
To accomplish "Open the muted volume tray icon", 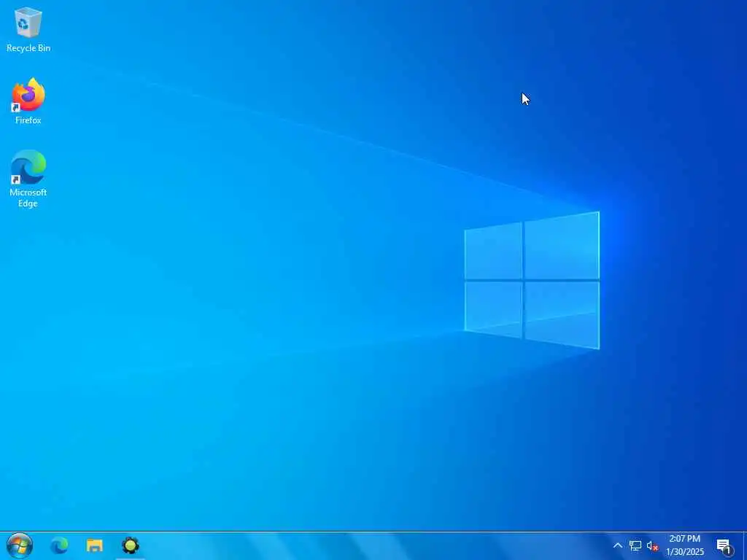I will [x=652, y=545].
